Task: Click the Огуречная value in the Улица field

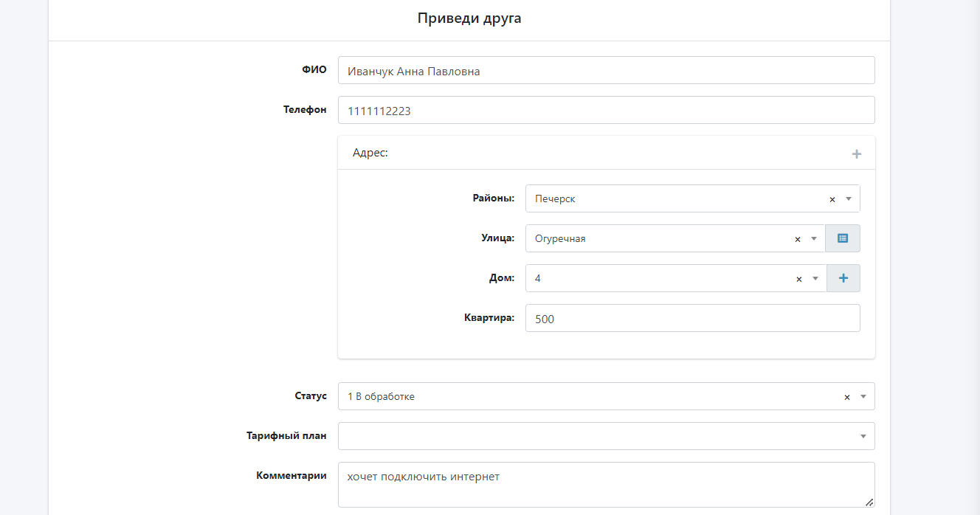Action: coord(560,239)
